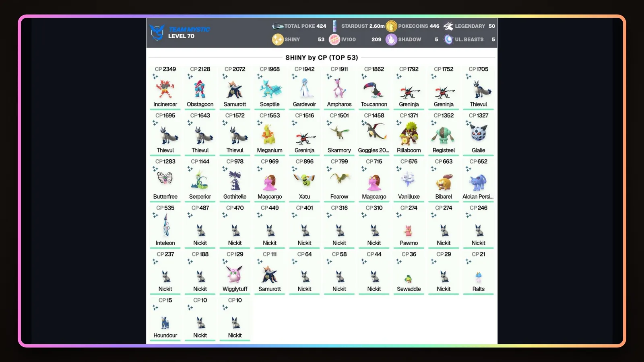Click the Ralts sprite
Viewport: 644px width, 362px height.
tap(479, 277)
